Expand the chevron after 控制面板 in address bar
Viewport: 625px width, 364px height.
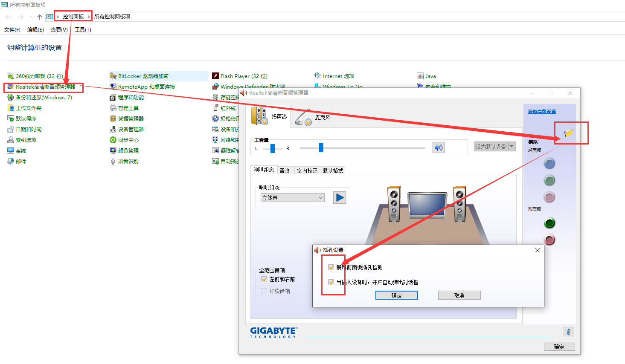pyautogui.click(x=89, y=17)
